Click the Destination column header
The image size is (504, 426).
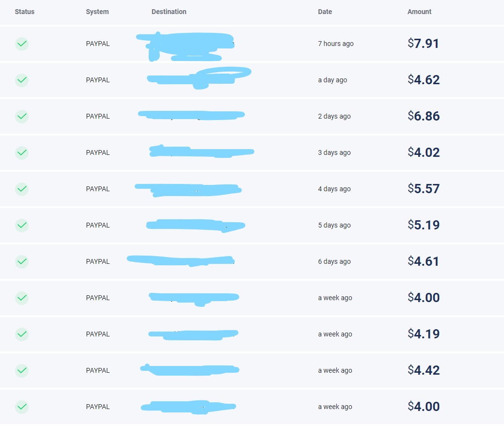169,12
